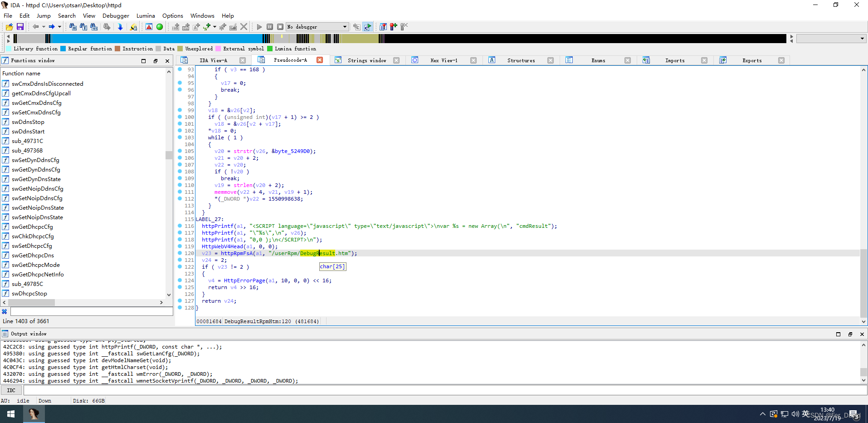Open the Windows menu

pos(202,15)
